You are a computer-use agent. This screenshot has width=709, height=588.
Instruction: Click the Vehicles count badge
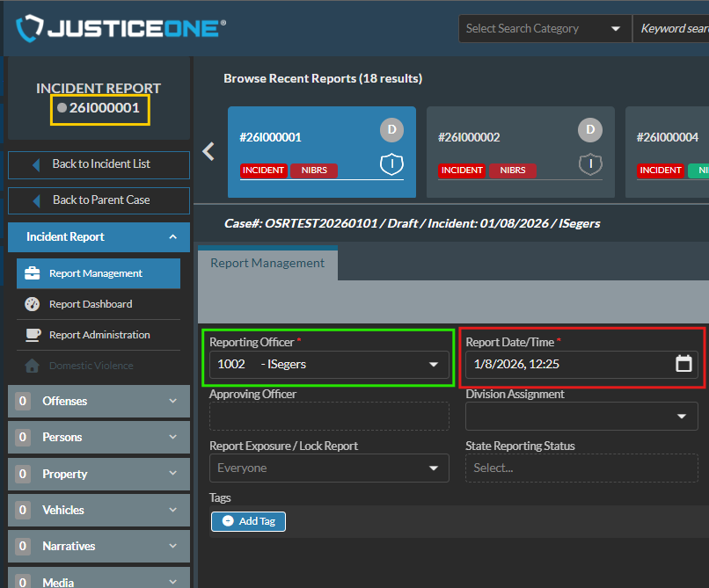[x=23, y=511]
